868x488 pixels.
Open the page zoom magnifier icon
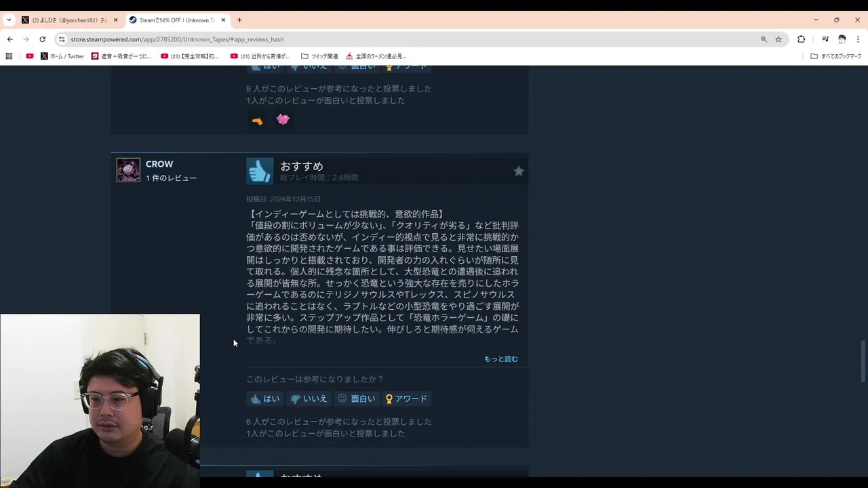764,39
